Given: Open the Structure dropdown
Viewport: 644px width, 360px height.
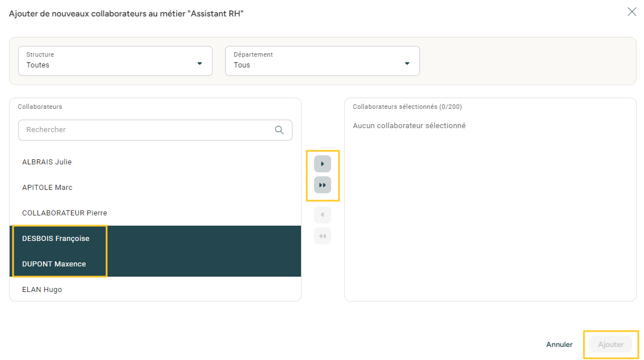Looking at the screenshot, I should click(x=115, y=61).
